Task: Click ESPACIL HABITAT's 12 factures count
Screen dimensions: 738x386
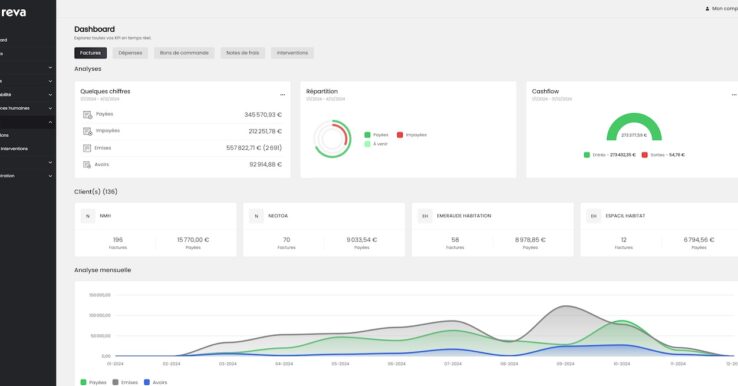Action: click(x=624, y=240)
